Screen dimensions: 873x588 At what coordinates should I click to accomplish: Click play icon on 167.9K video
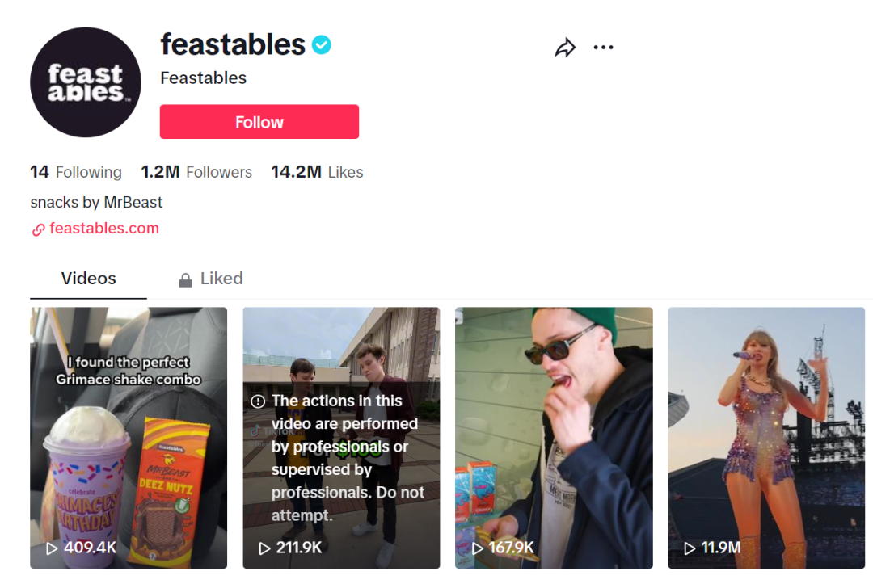(x=477, y=548)
